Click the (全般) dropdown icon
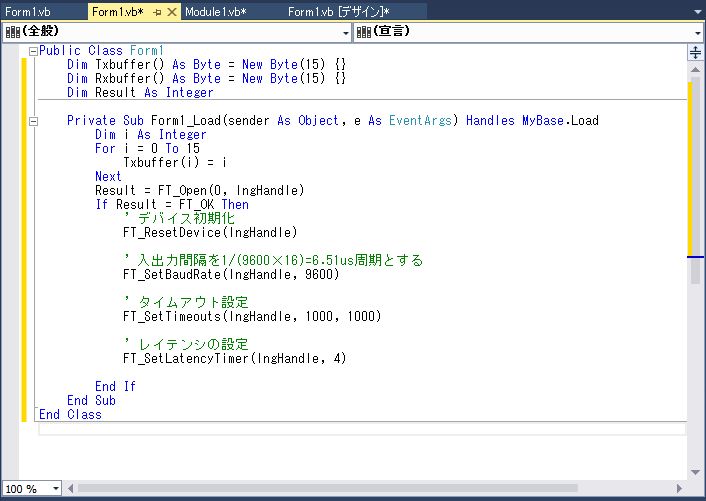Viewport: 706px width, 501px height. tap(13, 32)
